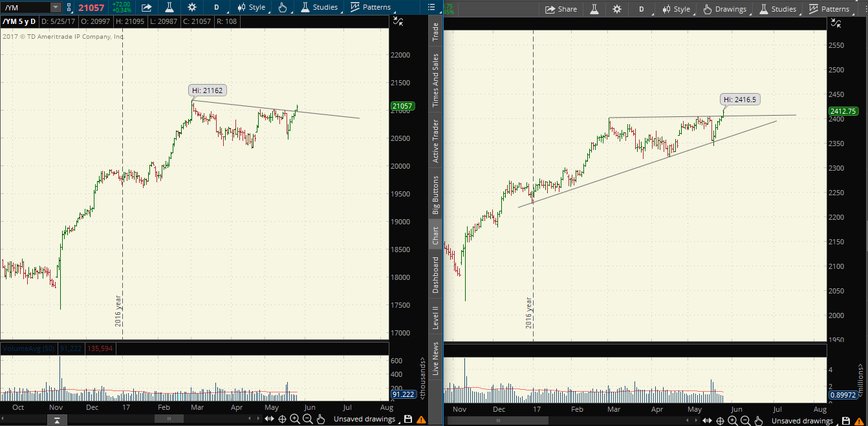Screen dimensions: 868x426
Task: Click left chart crosshair icon
Action: point(282,420)
